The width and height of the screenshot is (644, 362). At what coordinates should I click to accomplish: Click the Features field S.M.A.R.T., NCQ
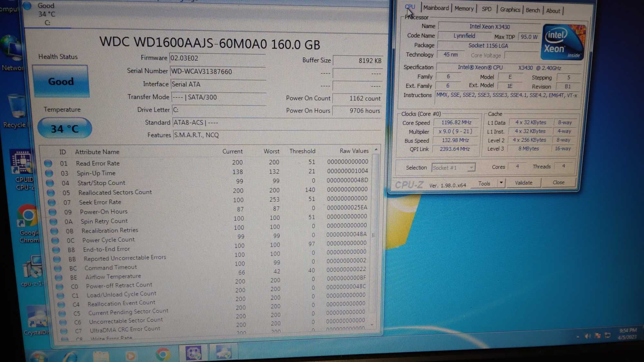click(277, 135)
